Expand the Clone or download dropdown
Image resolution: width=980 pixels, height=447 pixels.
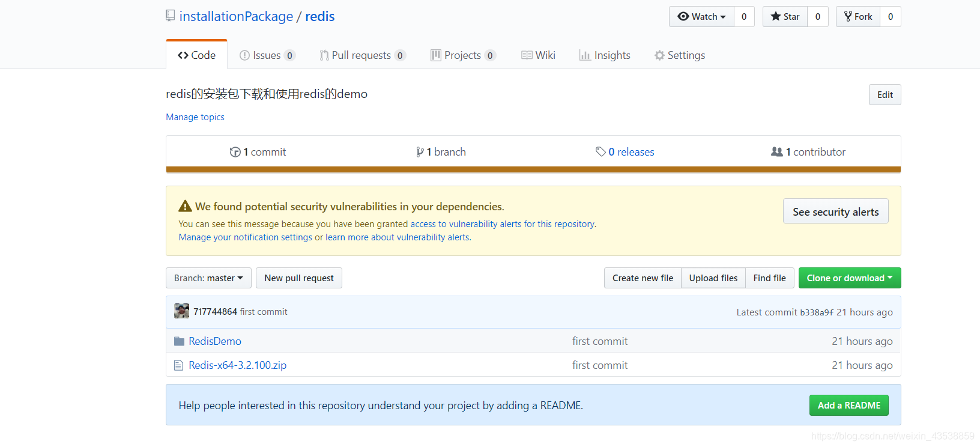[x=850, y=278]
